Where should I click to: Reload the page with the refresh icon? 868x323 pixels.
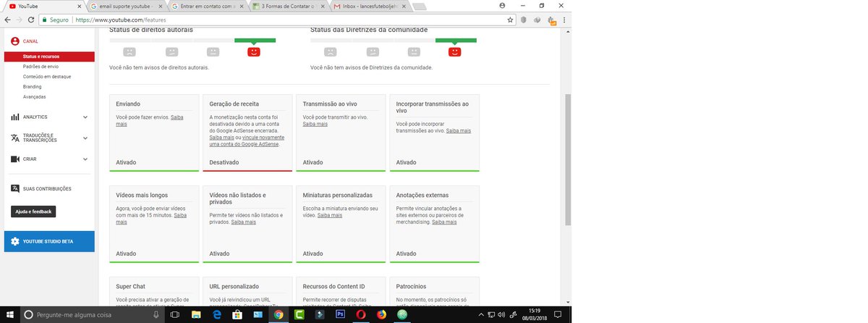pyautogui.click(x=33, y=20)
